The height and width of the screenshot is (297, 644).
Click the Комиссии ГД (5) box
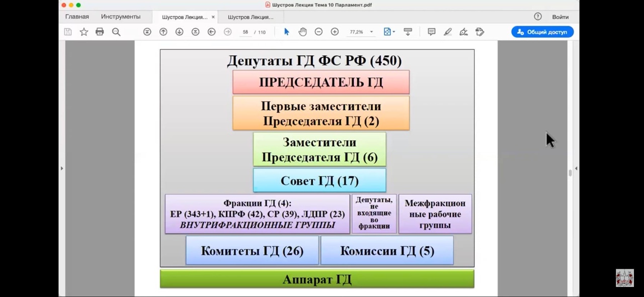pyautogui.click(x=387, y=250)
